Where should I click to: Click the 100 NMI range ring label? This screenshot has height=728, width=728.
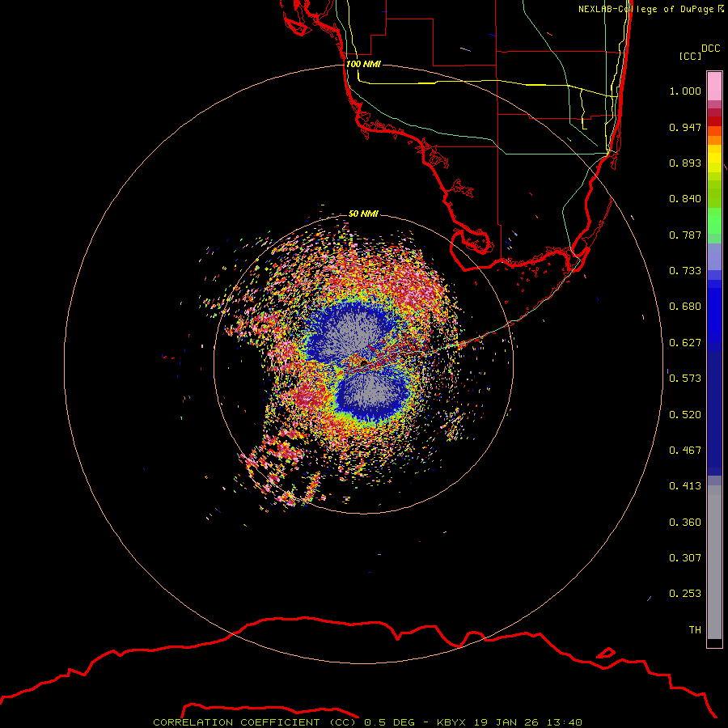363,64
